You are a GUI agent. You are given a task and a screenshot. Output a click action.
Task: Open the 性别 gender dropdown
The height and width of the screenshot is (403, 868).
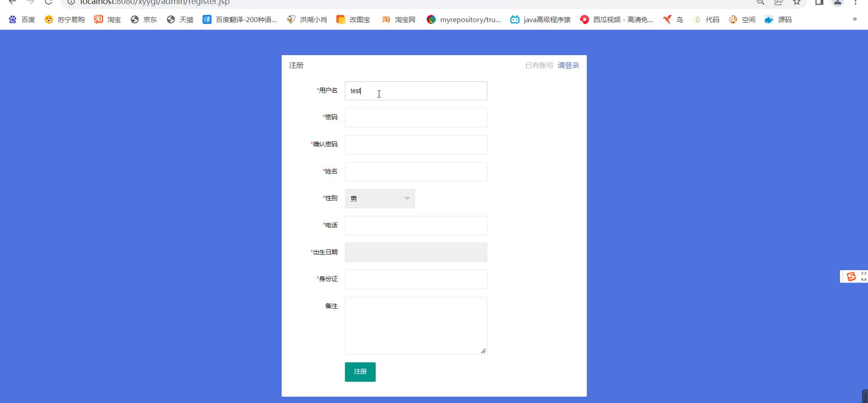(x=380, y=198)
